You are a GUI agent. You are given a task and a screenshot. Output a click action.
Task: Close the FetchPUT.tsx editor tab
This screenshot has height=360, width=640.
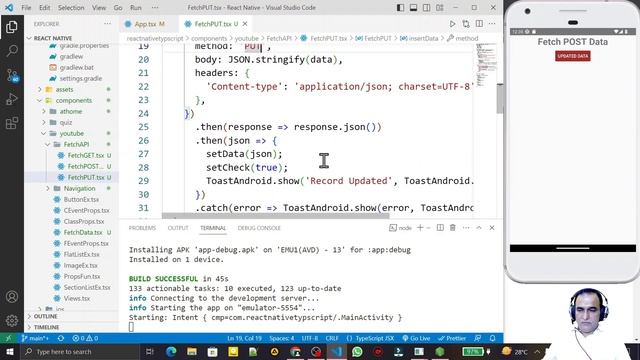pyautogui.click(x=245, y=24)
